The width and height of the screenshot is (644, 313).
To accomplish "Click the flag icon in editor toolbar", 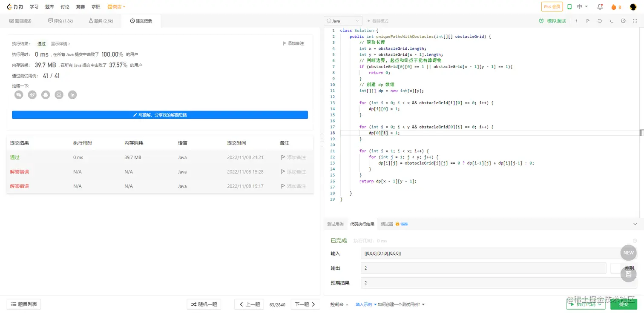I will tap(588, 21).
